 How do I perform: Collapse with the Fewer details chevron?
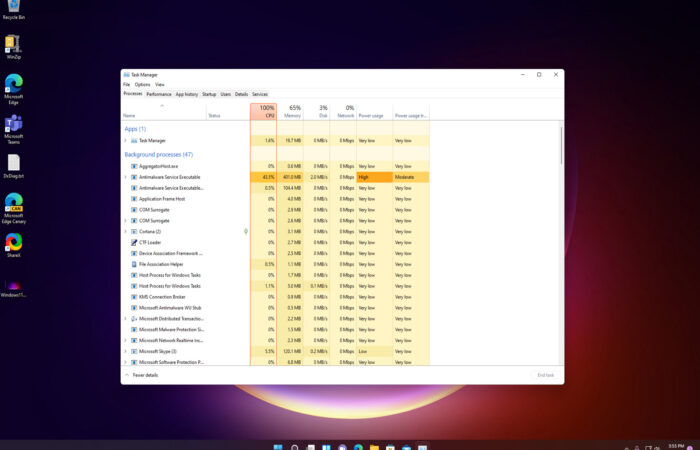point(127,375)
